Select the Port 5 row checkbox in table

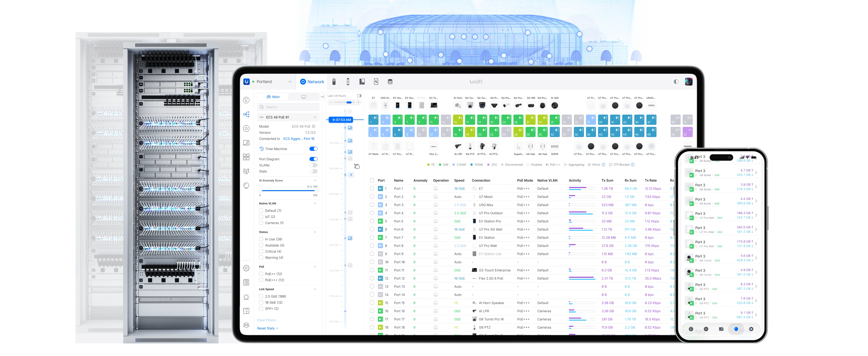pos(372,221)
